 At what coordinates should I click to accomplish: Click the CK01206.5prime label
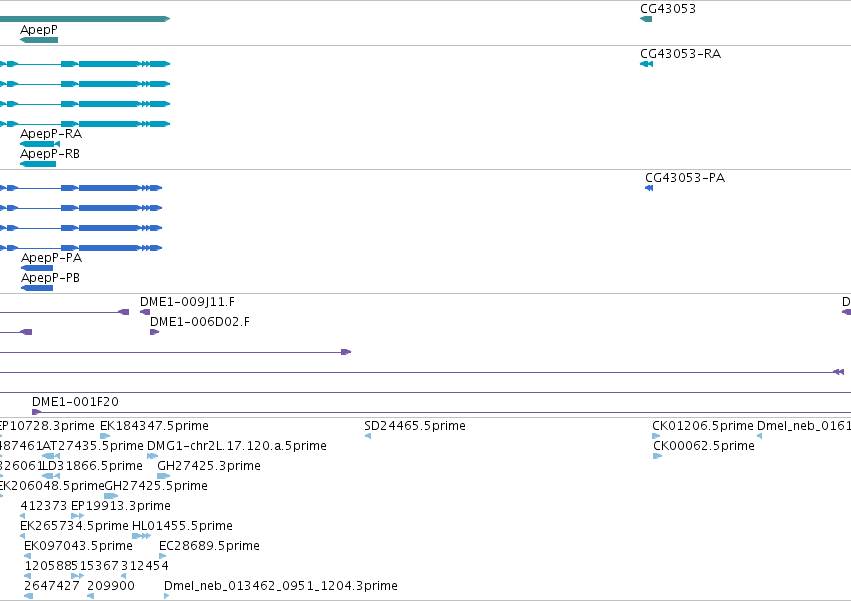click(703, 426)
